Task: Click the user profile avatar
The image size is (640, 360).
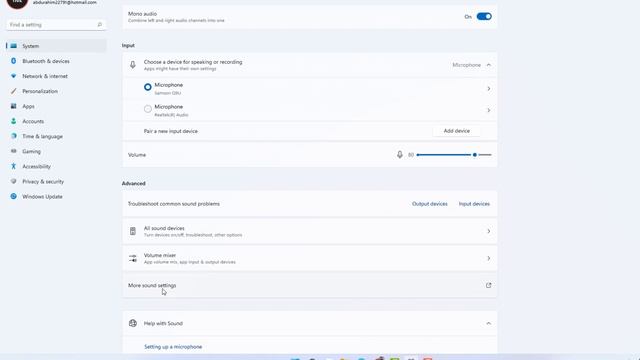Action: tap(17, 2)
